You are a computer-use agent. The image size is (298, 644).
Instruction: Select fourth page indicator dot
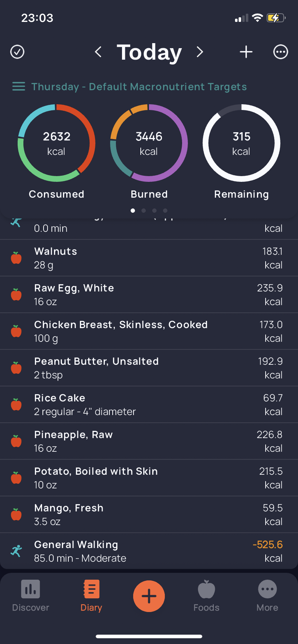click(165, 211)
